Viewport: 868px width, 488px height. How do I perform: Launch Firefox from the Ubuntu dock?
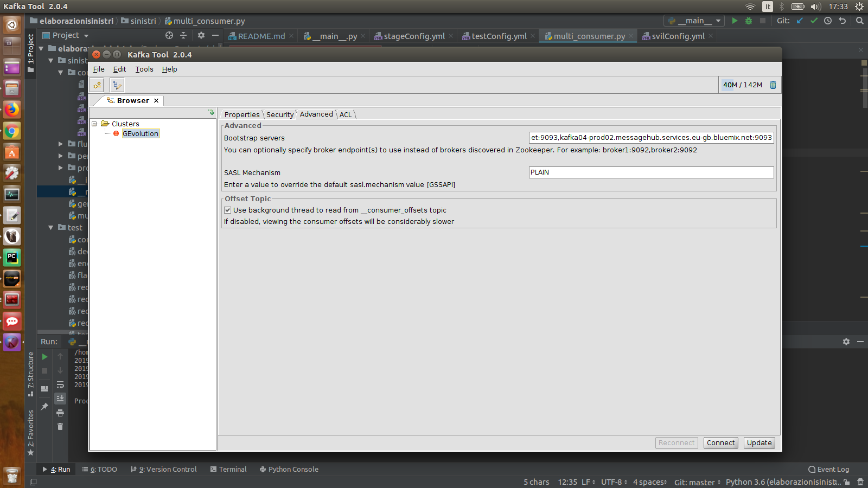coord(12,110)
